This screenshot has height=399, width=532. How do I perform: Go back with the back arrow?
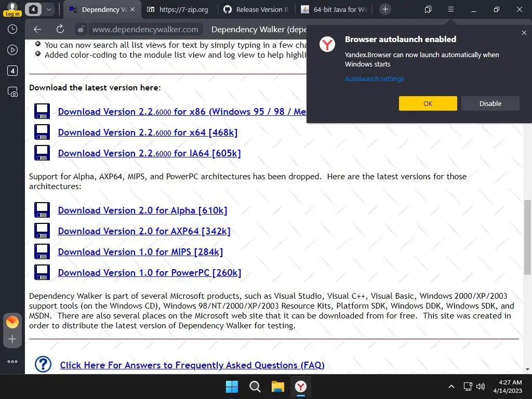click(x=37, y=30)
